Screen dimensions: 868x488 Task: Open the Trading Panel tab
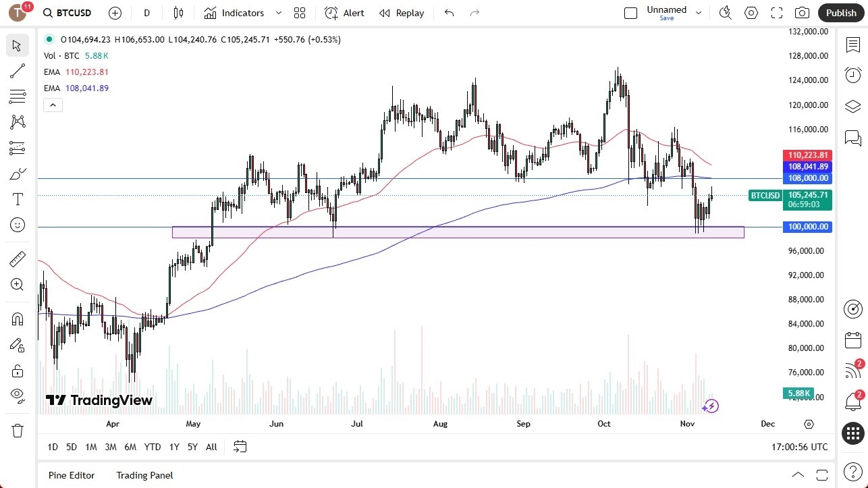(x=144, y=475)
